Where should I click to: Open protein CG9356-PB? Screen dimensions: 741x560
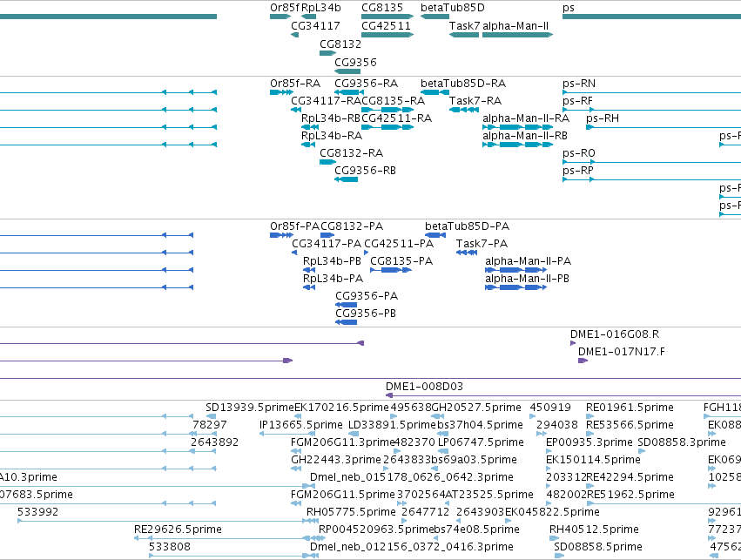point(366,314)
